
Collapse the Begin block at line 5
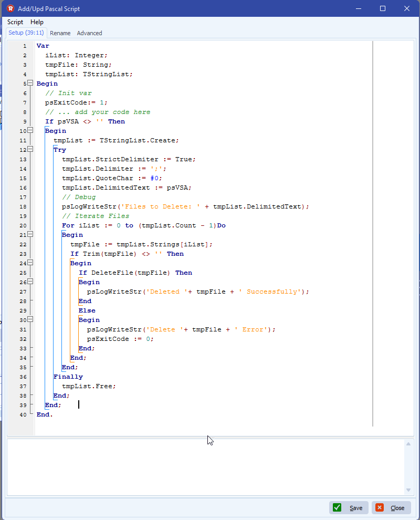[x=30, y=83]
